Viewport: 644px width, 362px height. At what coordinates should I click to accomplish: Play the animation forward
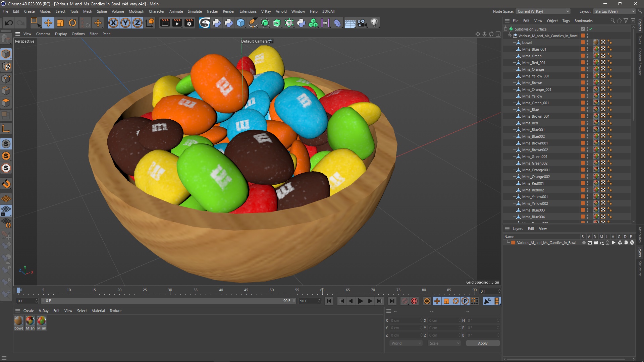360,301
